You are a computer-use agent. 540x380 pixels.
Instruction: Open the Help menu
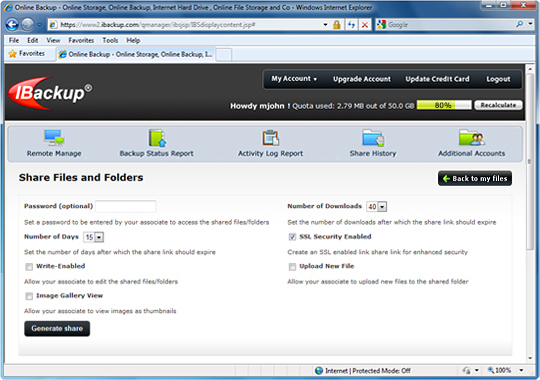click(x=133, y=40)
